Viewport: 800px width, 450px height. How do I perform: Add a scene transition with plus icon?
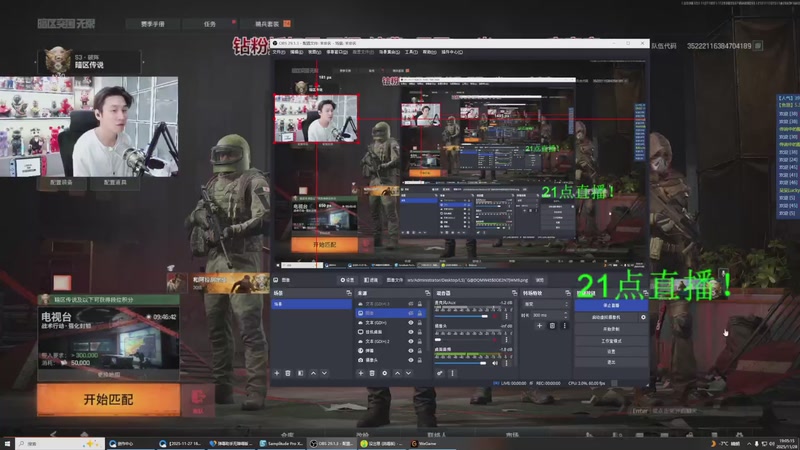click(x=539, y=326)
